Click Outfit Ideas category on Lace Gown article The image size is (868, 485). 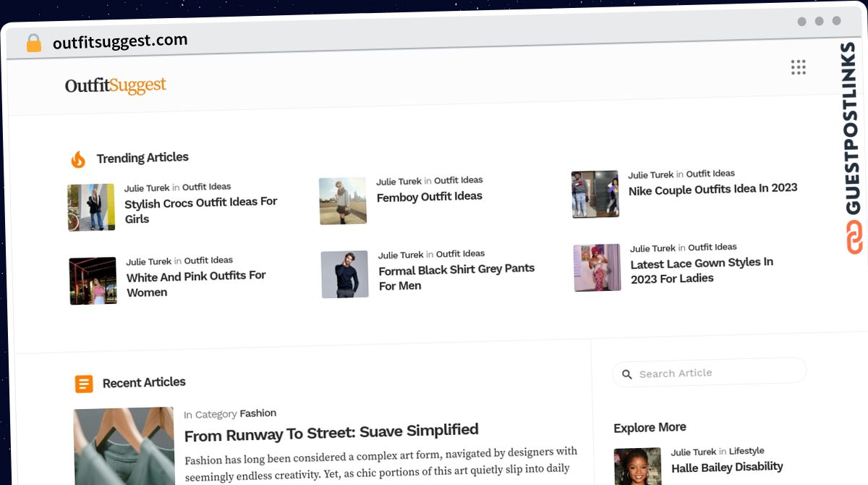tap(712, 248)
